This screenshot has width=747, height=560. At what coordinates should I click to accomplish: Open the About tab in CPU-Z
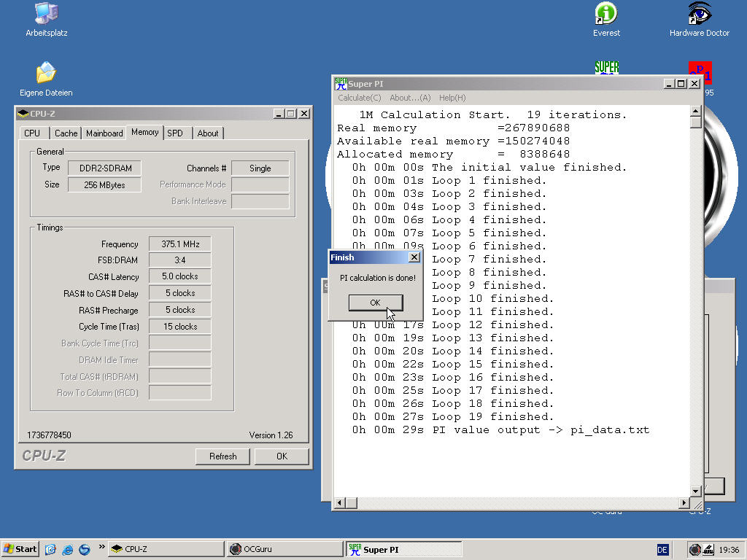coord(208,133)
